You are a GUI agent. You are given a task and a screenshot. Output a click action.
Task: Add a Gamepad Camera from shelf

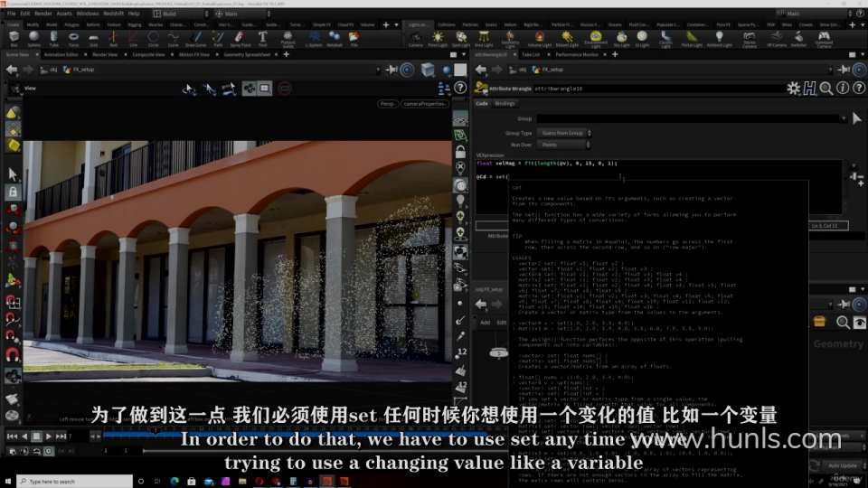824,38
